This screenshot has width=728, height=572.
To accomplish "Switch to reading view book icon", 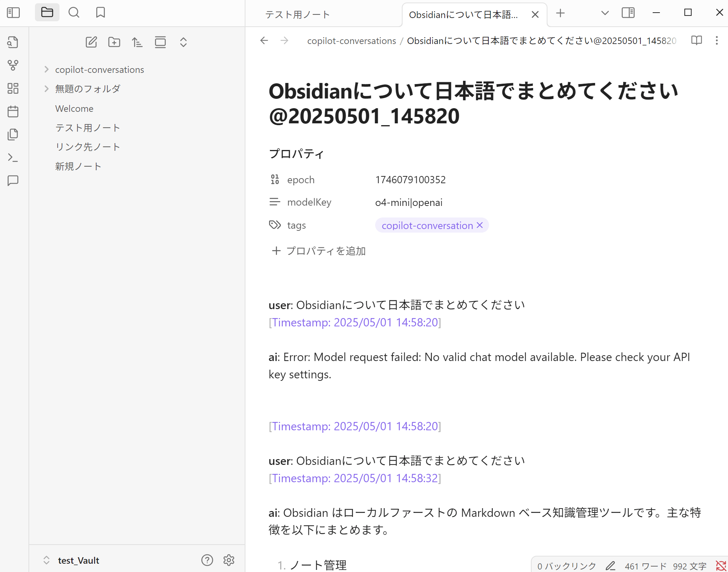I will tap(697, 40).
